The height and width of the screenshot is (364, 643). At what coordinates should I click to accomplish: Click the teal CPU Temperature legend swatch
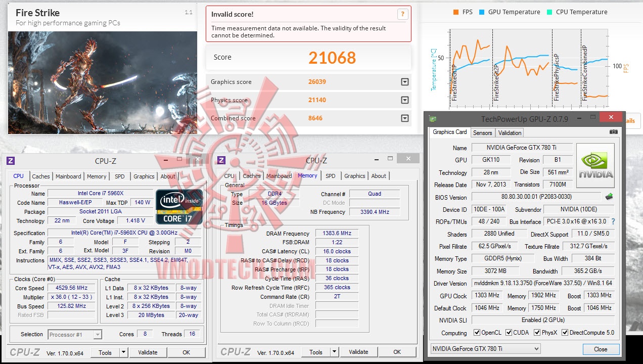coord(549,12)
